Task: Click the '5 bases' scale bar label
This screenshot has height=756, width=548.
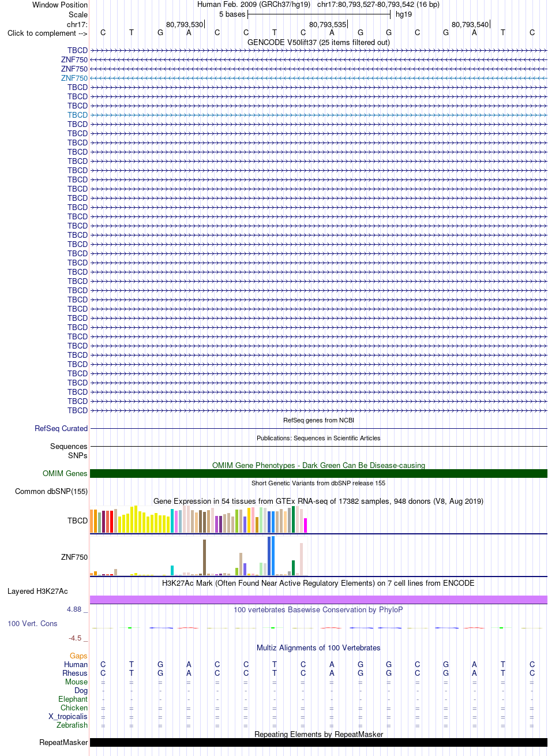Action: (x=232, y=14)
